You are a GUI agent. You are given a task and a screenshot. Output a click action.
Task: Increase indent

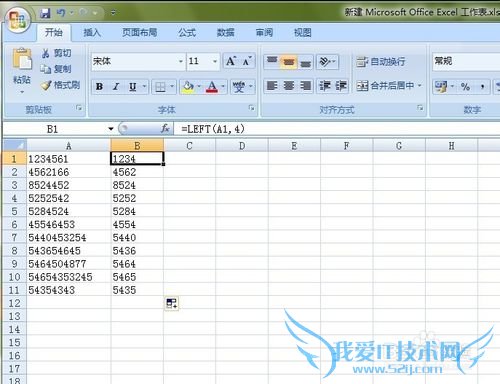341,86
